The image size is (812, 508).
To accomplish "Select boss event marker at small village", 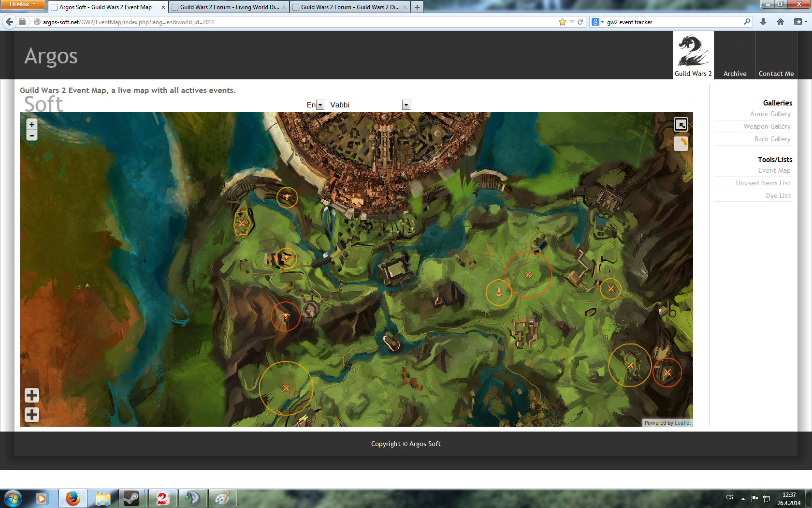I will [286, 258].
